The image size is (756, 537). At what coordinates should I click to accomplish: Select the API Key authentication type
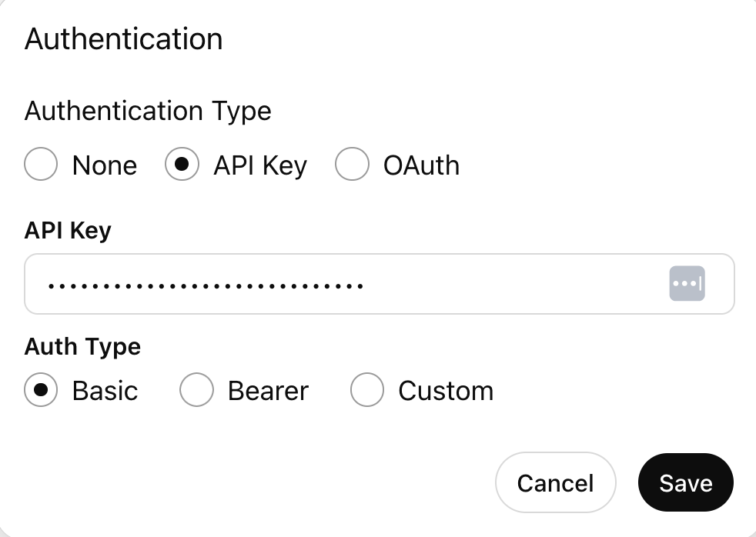(182, 164)
